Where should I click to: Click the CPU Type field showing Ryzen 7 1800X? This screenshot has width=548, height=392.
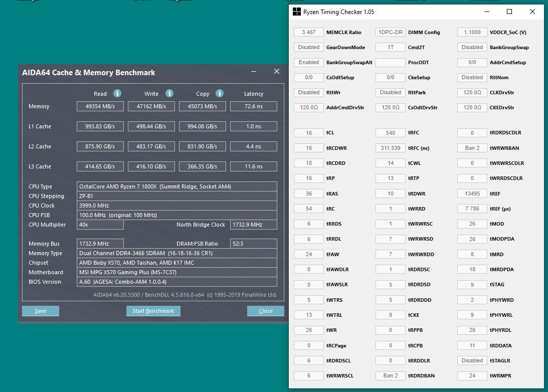coord(177,186)
